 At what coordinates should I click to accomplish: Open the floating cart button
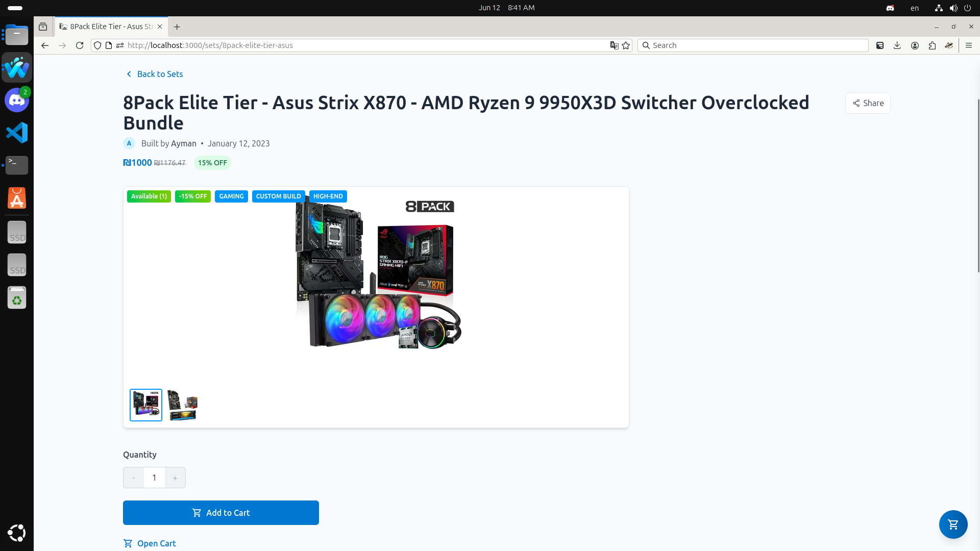click(x=953, y=524)
